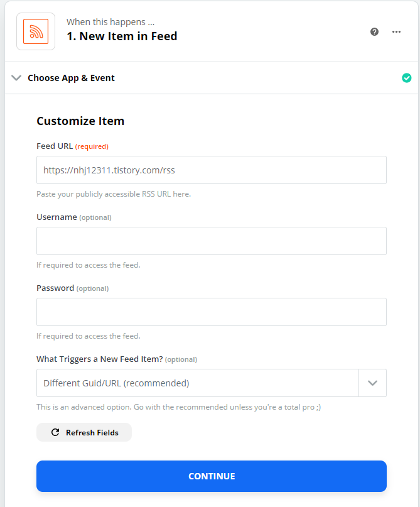This screenshot has width=420, height=507.
Task: Click the refresh arrow icon in Refresh Fields
Action: [x=55, y=432]
